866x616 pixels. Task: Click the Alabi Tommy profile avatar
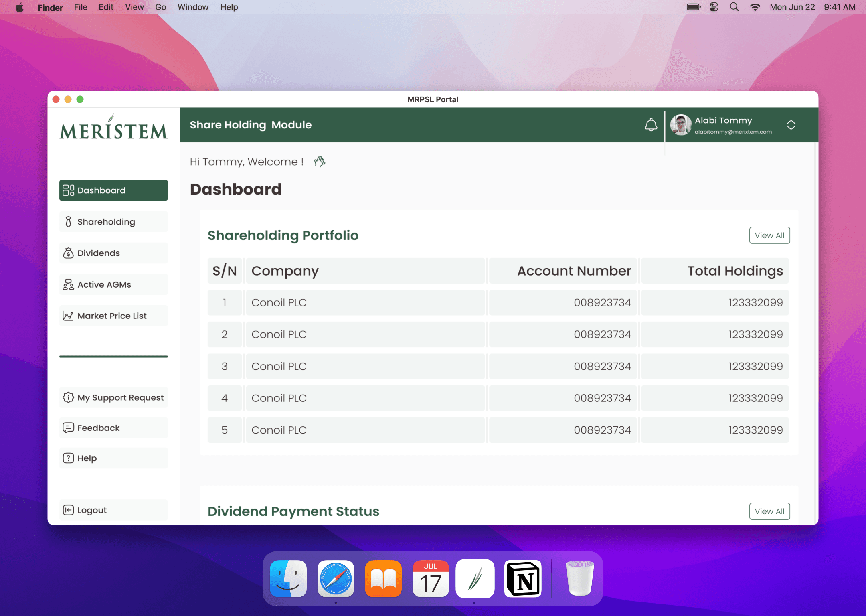[681, 125]
